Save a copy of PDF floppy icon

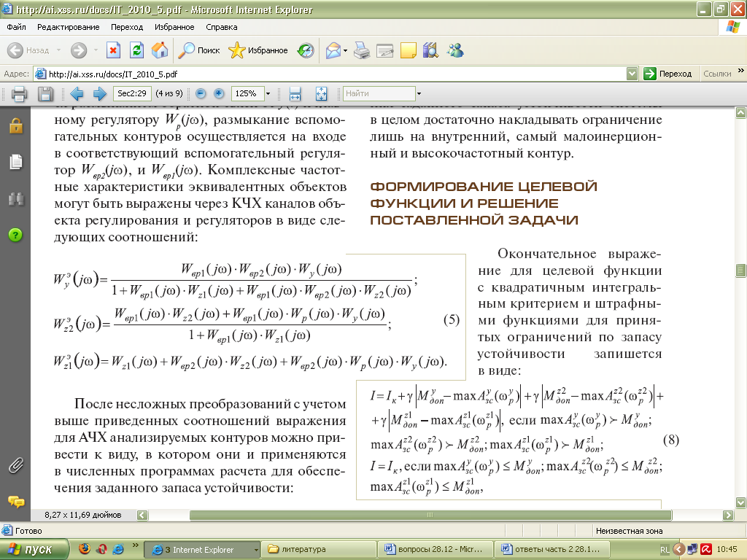(x=45, y=94)
